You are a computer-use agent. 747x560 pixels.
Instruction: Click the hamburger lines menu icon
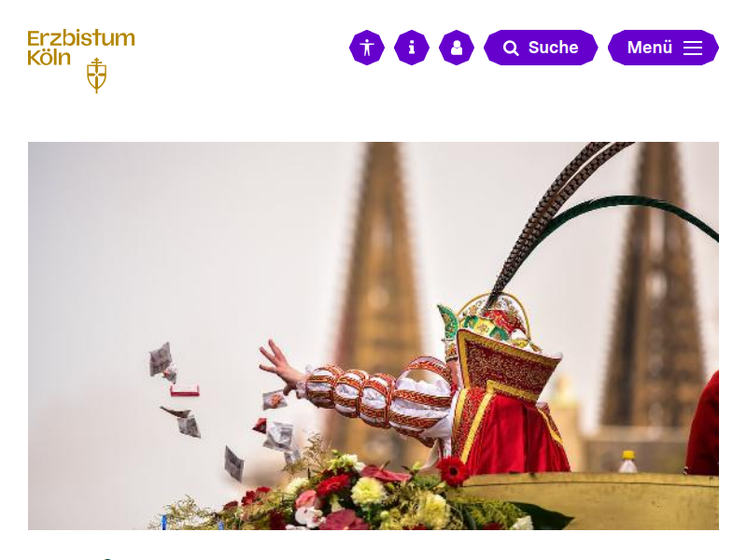[x=693, y=48]
